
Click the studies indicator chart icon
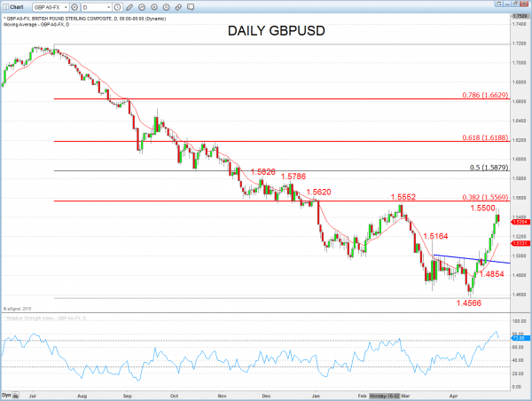[142, 7]
